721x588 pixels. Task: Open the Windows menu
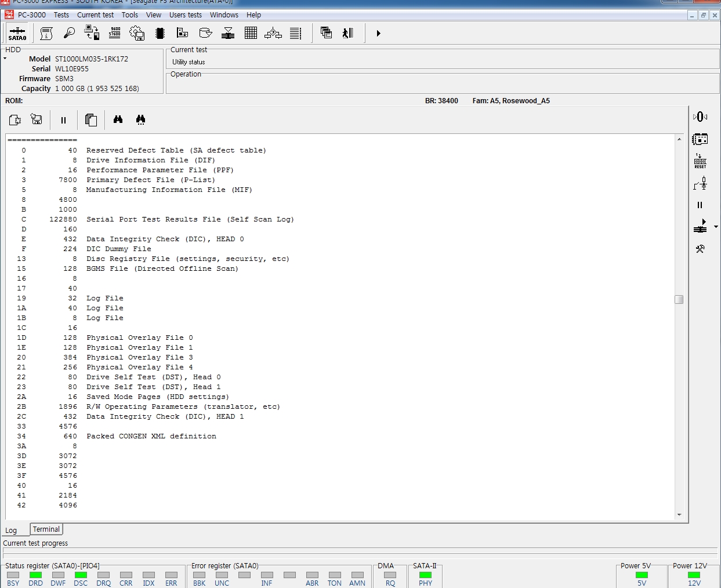point(224,15)
